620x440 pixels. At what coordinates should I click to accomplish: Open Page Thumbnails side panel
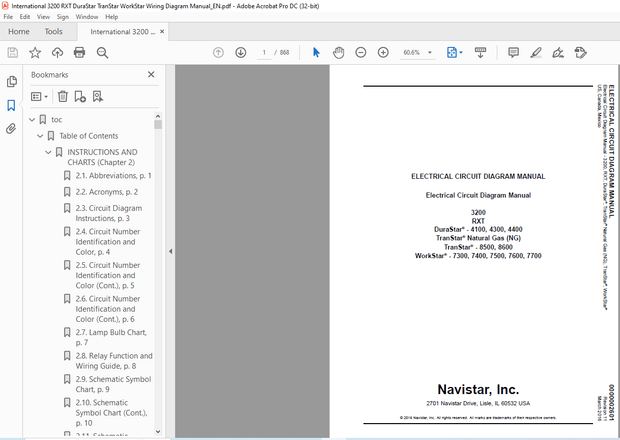point(11,81)
